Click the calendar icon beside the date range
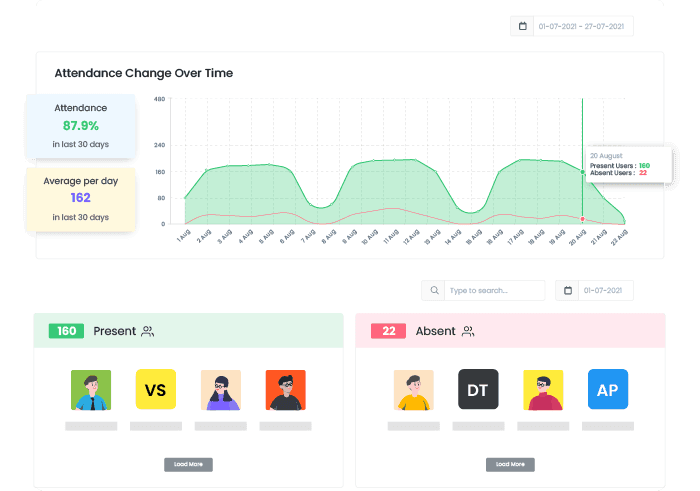 coord(521,27)
